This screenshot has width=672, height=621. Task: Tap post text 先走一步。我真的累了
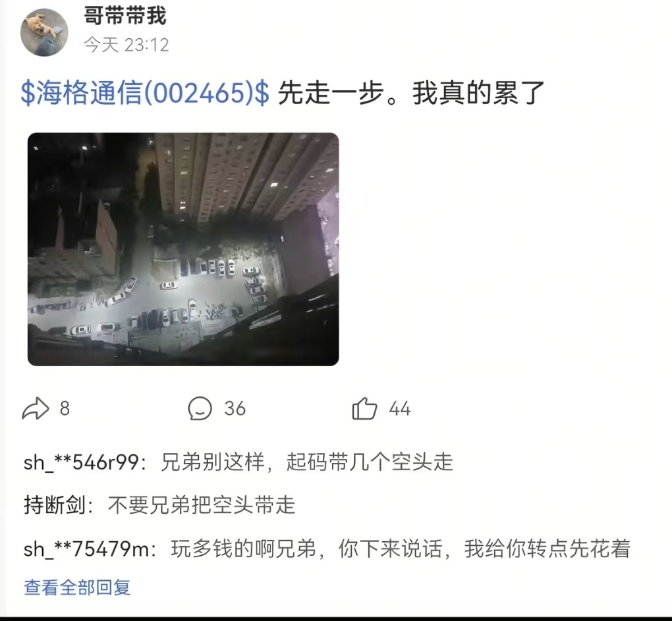pyautogui.click(x=411, y=93)
